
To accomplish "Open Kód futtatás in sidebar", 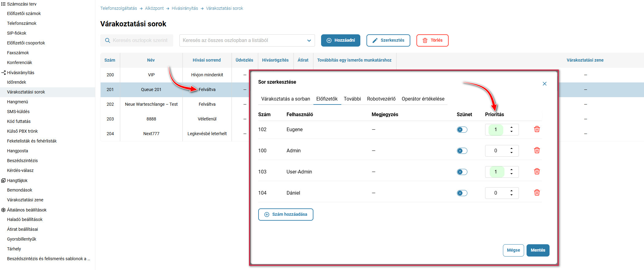I will coord(19,121).
